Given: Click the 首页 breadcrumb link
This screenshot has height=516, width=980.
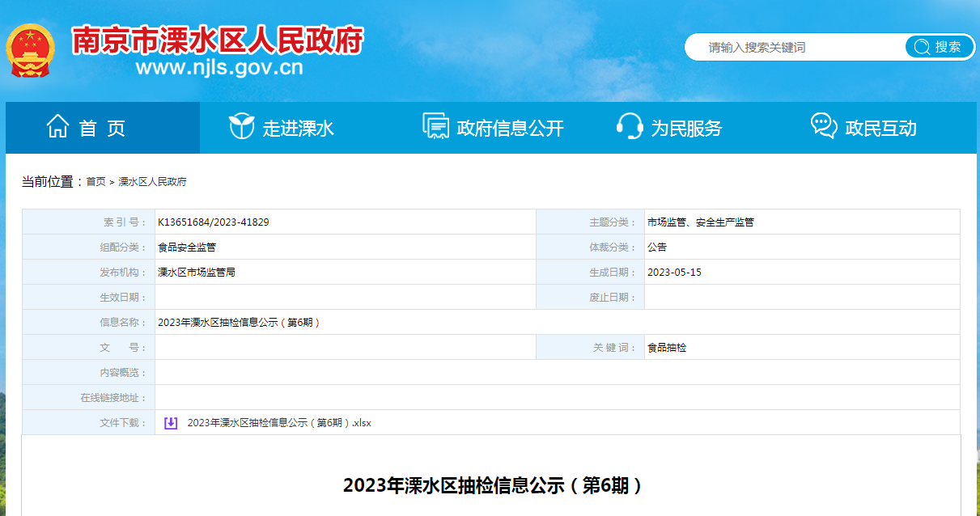Looking at the screenshot, I should pyautogui.click(x=95, y=182).
